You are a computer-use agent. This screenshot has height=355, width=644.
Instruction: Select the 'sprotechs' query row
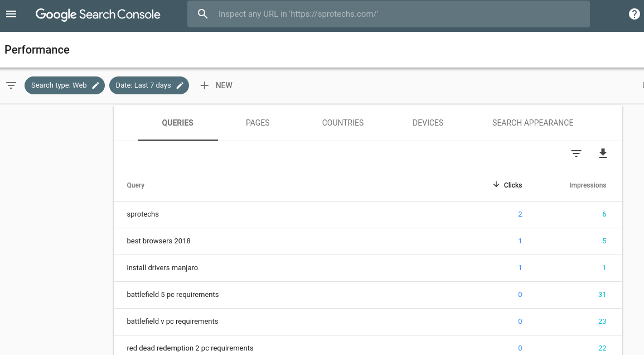pyautogui.click(x=143, y=214)
